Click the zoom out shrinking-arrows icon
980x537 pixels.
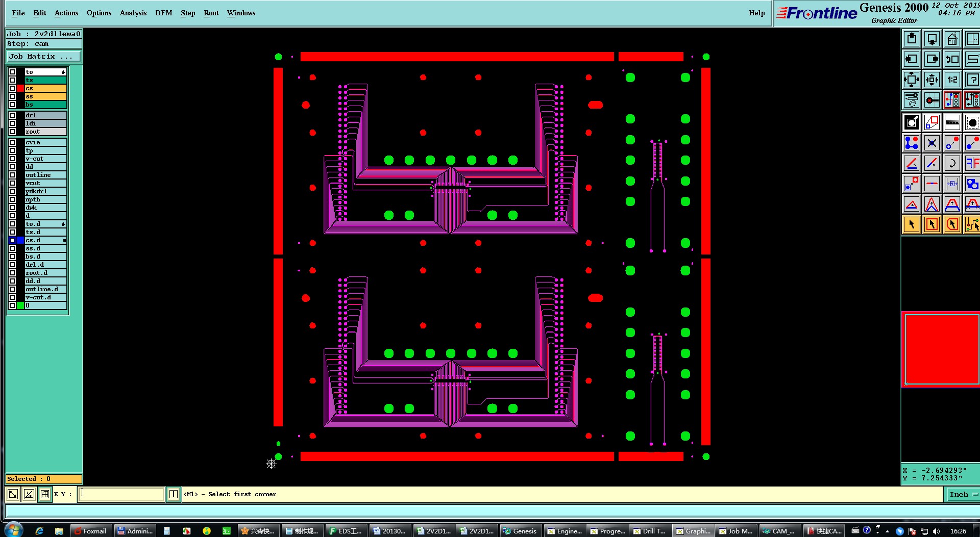click(932, 80)
